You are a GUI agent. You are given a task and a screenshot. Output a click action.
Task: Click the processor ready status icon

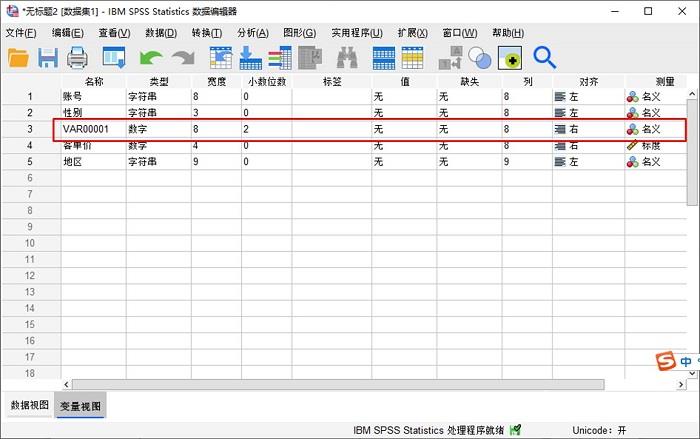515,430
